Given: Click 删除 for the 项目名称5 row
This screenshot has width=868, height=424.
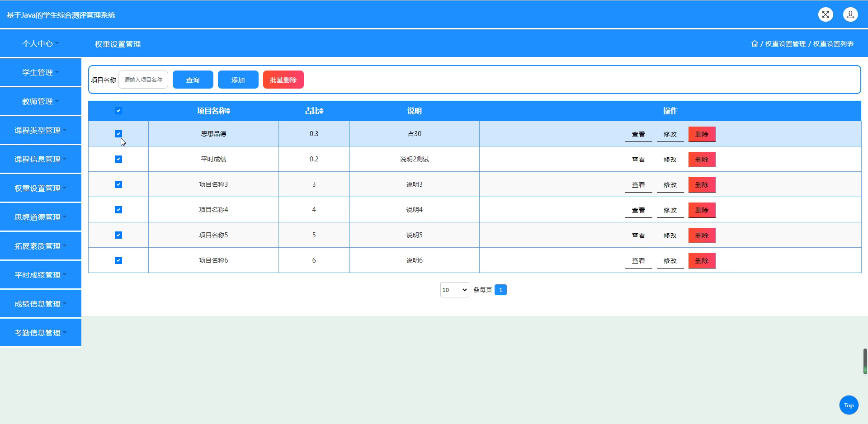Looking at the screenshot, I should (x=702, y=236).
